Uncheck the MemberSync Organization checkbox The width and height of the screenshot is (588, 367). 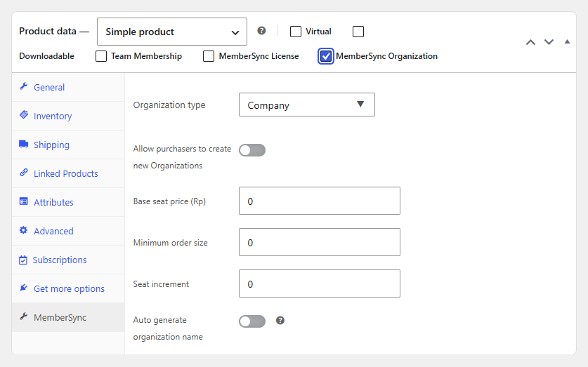326,56
